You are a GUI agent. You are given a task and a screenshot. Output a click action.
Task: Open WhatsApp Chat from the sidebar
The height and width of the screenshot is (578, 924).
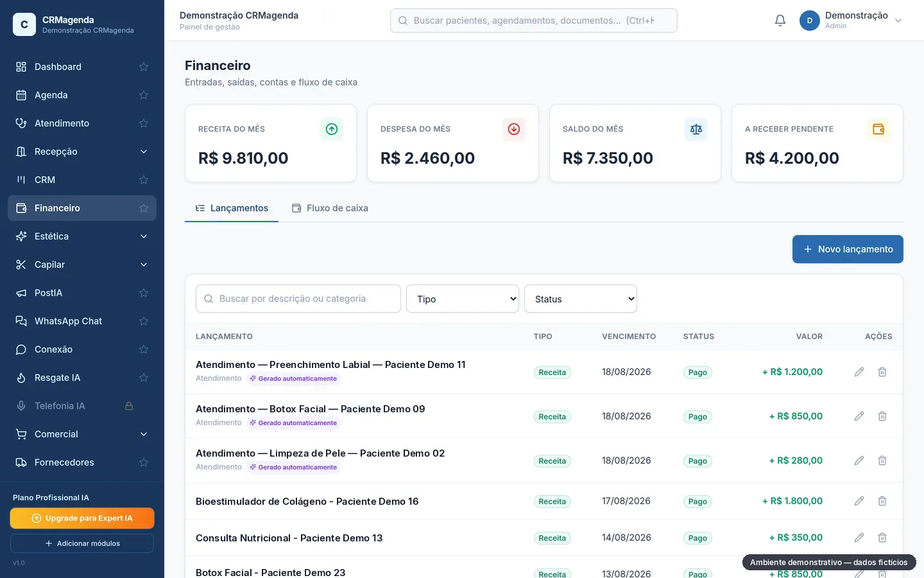82,321
